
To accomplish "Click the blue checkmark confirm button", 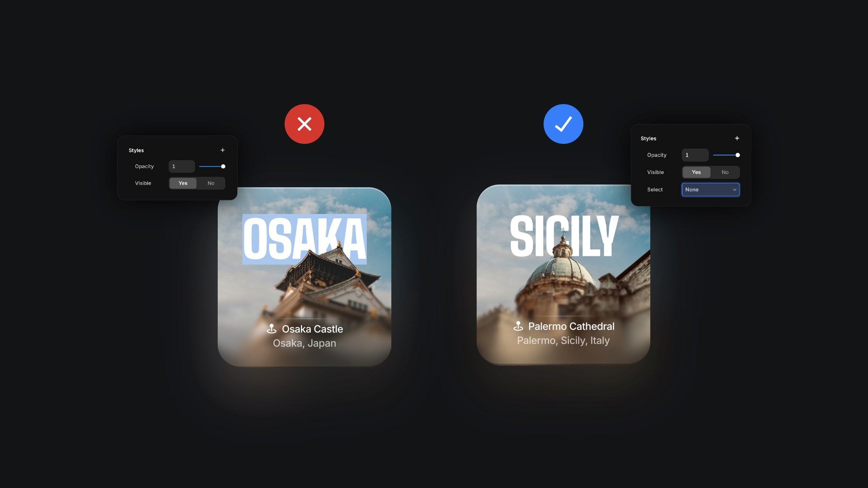I will [563, 124].
